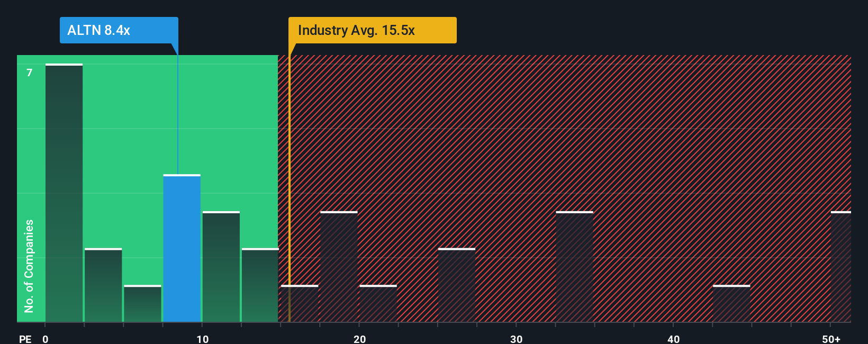This screenshot has width=868, height=344.
Task: Click the x-axis label 20
Action: [359, 339]
